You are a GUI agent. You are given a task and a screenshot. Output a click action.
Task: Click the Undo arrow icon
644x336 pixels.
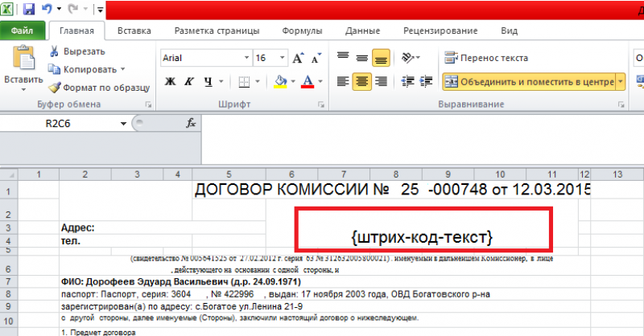(x=47, y=9)
